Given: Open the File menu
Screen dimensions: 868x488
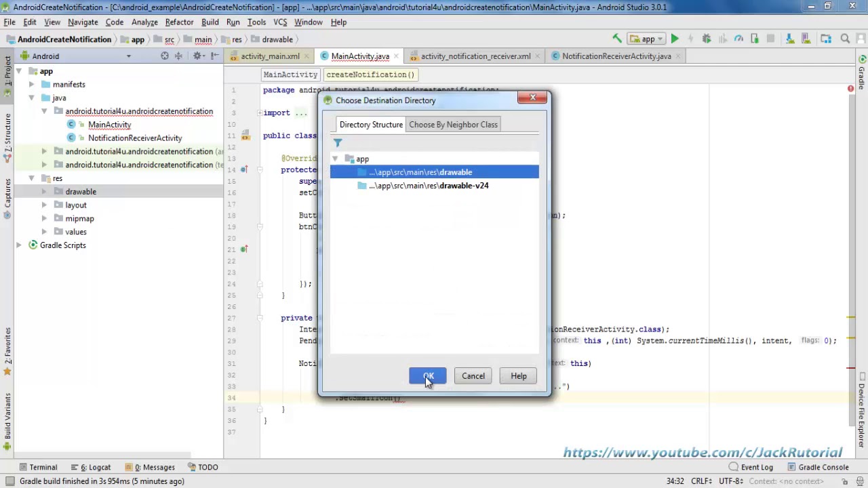Looking at the screenshot, I should point(9,22).
